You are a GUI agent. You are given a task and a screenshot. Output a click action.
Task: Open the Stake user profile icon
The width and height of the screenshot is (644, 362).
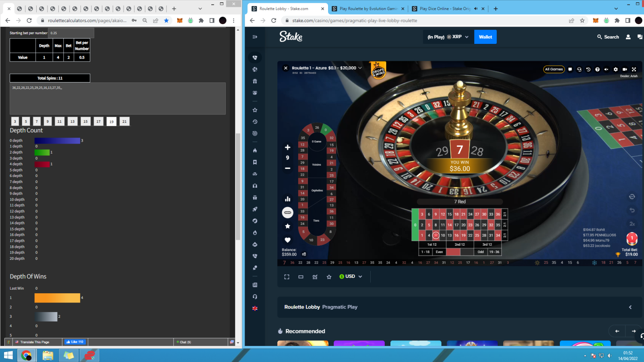pos(628,37)
